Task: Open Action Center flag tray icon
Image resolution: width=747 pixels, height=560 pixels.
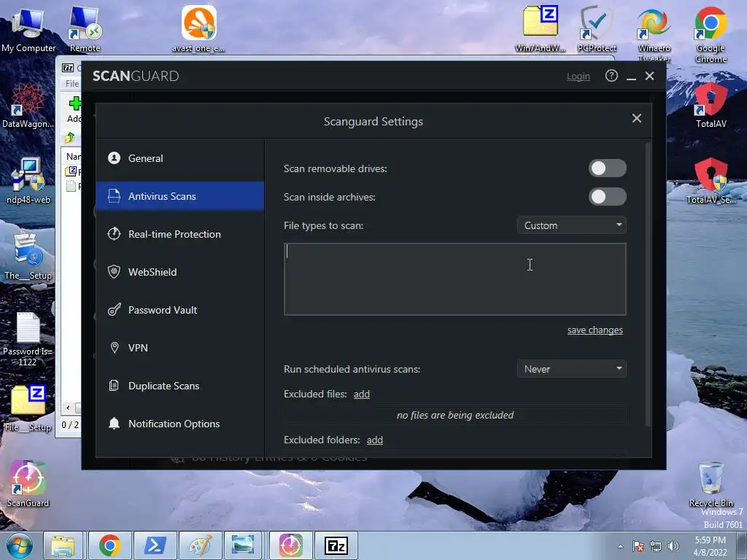Action: pyautogui.click(x=638, y=546)
